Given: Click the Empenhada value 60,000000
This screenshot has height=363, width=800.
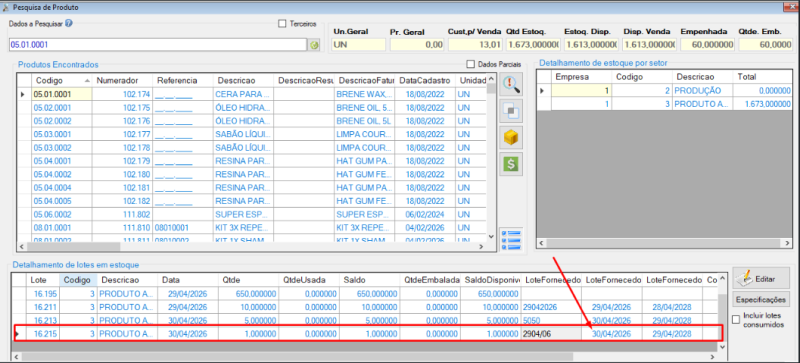Looking at the screenshot, I should tap(708, 45).
